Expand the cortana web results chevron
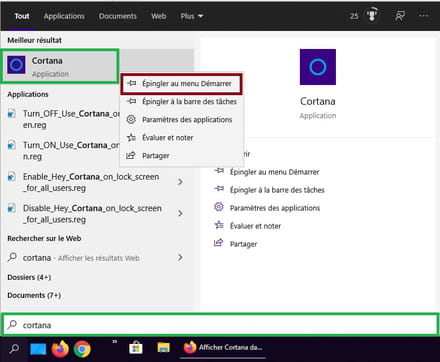Viewport: 440px width, 362px height. point(180,257)
